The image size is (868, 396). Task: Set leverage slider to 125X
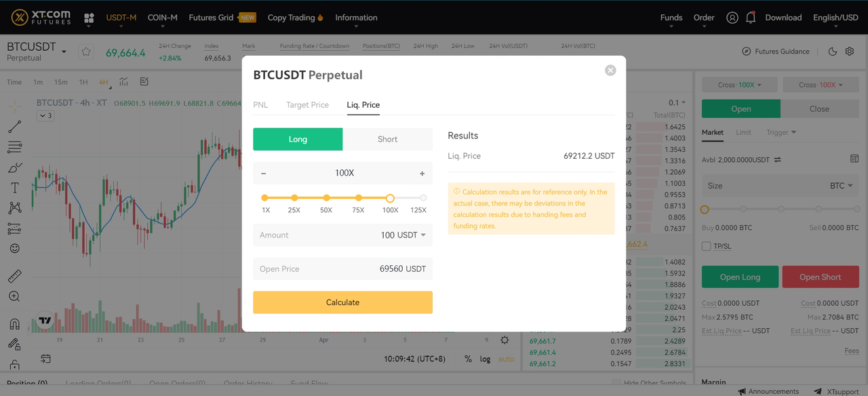point(423,198)
